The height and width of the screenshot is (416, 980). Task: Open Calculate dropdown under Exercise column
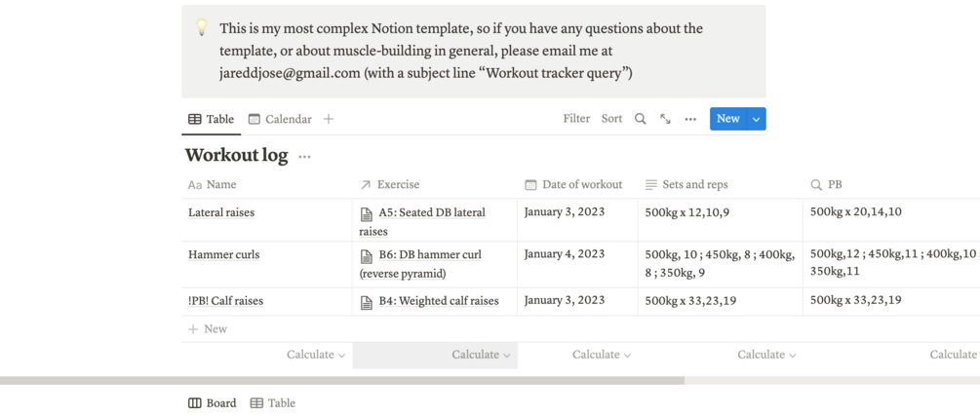coord(481,355)
